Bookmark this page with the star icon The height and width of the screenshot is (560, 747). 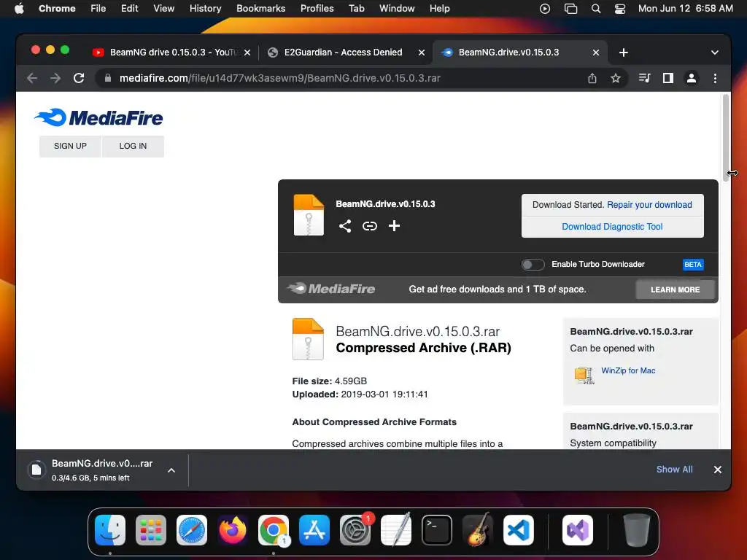tap(616, 78)
